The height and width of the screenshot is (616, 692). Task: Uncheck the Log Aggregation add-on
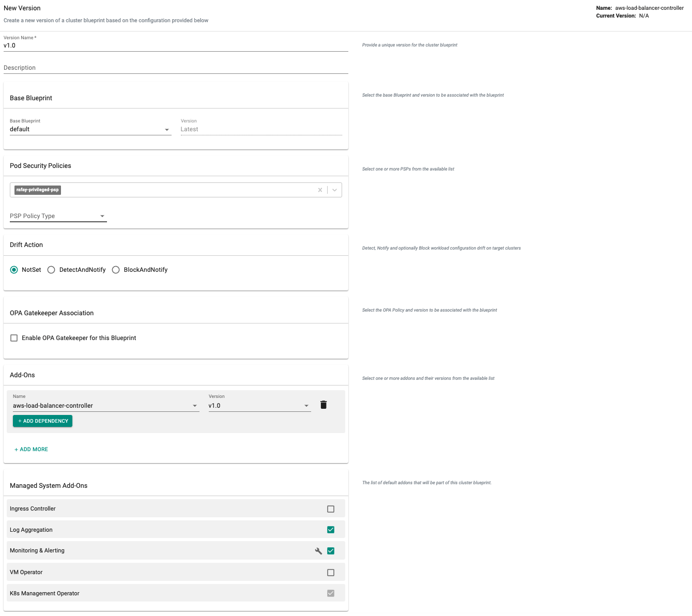click(x=331, y=530)
